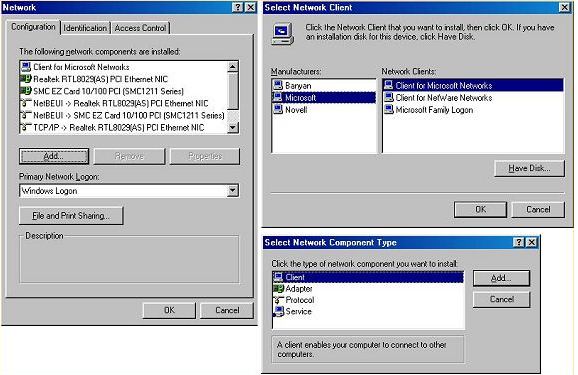Click the SMC EZ Card adapter icon
The width and height of the screenshot is (578, 375).
(26, 91)
